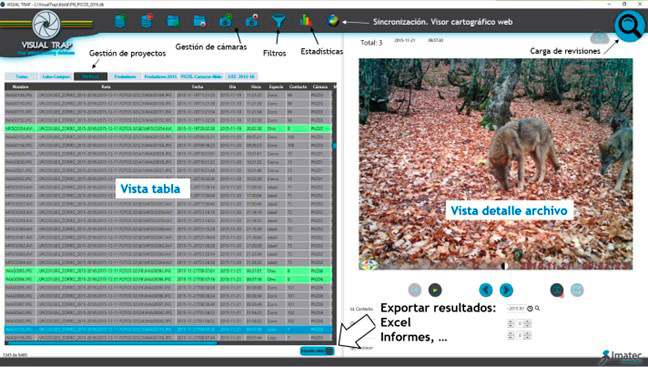Screen dimensions: 648x367
Task: Click the camera settings gear icon
Action: tap(252, 20)
